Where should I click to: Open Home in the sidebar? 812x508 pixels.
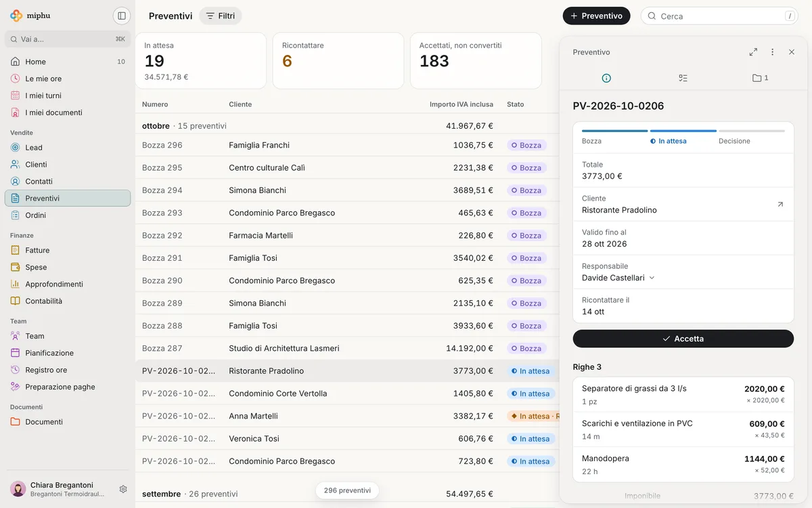68,62
